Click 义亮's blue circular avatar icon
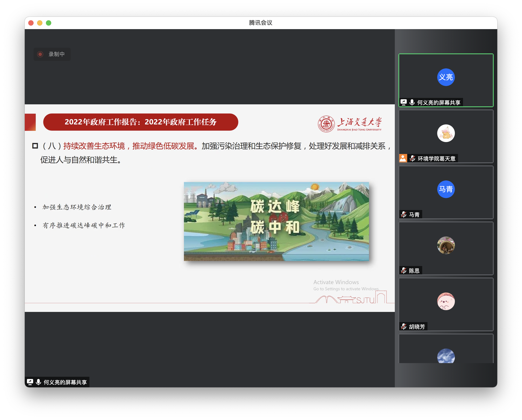This screenshot has height=420, width=522. [446, 77]
